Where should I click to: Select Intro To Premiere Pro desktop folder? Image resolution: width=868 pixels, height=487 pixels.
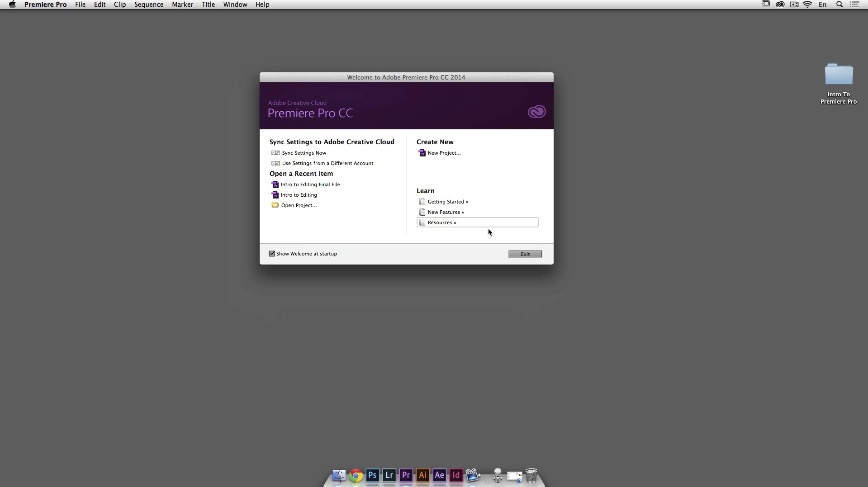coord(839,84)
